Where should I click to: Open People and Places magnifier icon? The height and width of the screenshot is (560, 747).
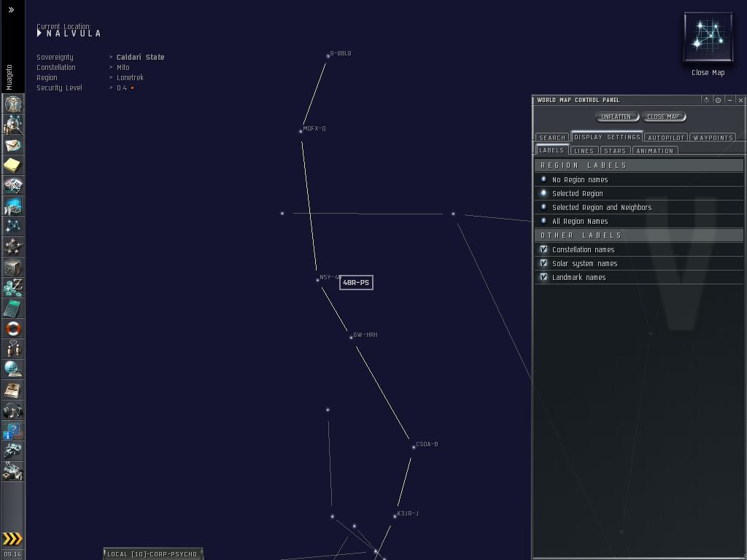pyautogui.click(x=13, y=124)
